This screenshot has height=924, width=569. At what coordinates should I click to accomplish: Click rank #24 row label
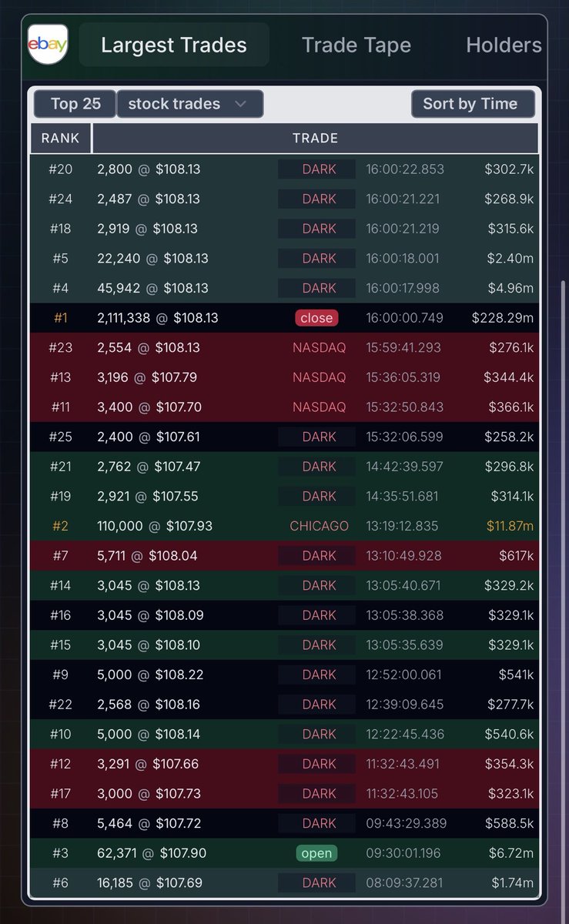point(60,199)
